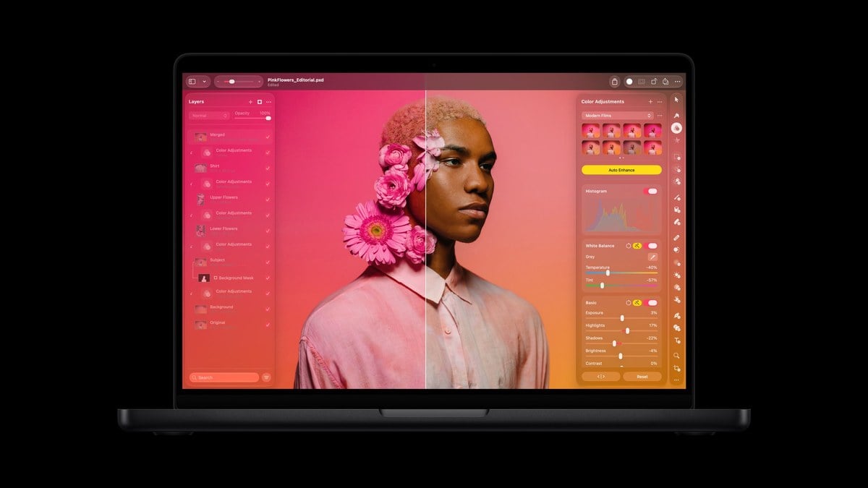Select the Type tool with T icon
The width and height of the screenshot is (868, 488).
pyautogui.click(x=676, y=340)
